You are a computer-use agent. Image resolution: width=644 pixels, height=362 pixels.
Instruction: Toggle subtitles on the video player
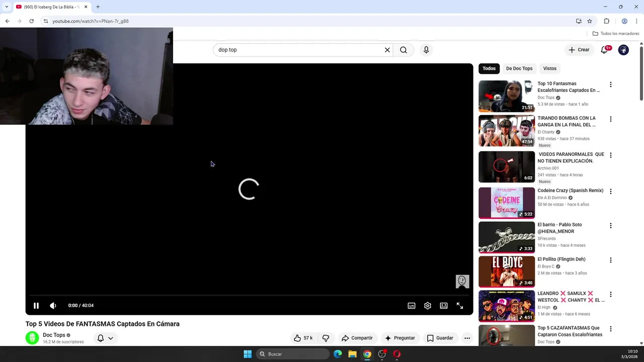click(412, 306)
